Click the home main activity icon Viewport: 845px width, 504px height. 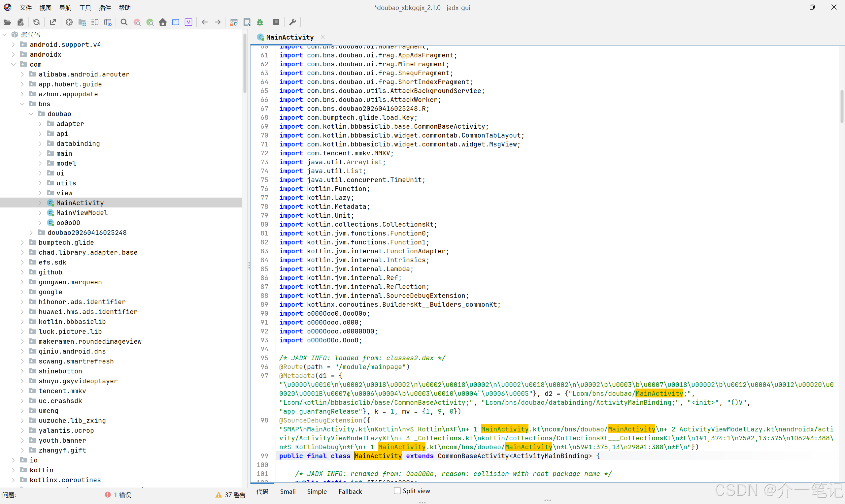[163, 22]
